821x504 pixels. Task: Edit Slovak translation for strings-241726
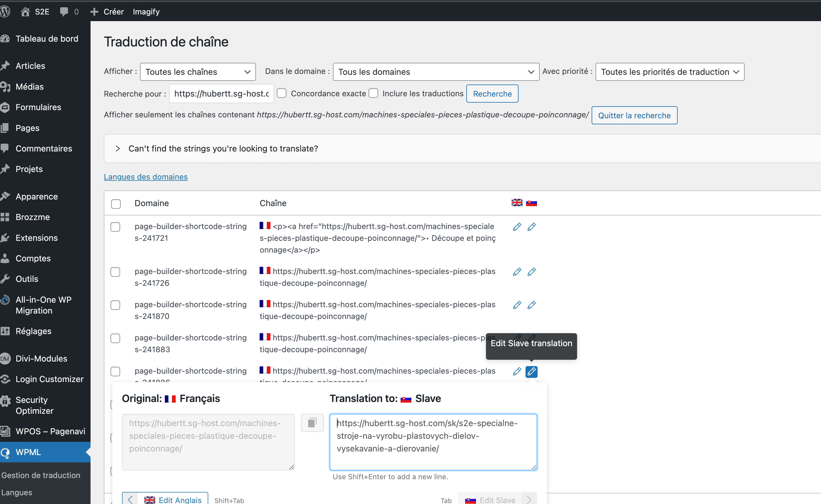click(532, 272)
